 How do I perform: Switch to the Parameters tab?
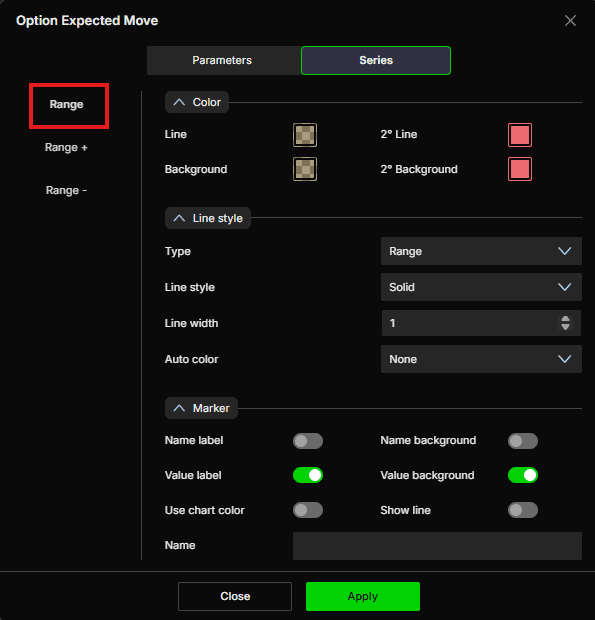222,60
